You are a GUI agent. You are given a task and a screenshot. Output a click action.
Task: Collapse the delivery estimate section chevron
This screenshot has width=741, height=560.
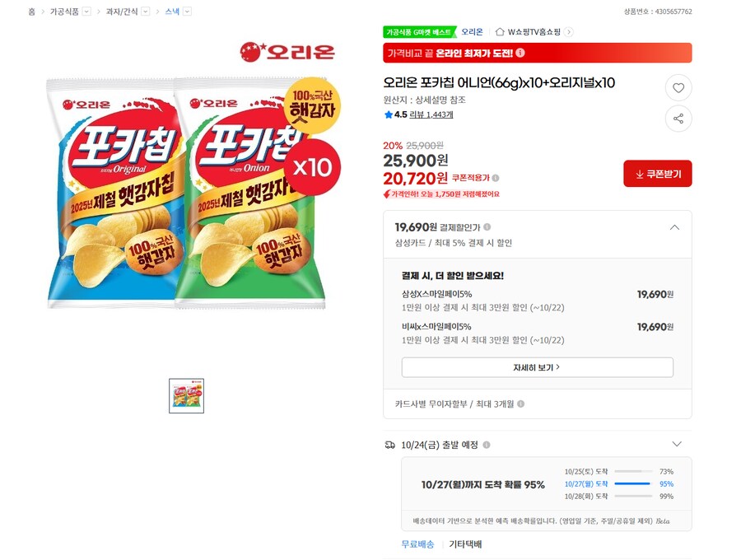click(x=675, y=443)
